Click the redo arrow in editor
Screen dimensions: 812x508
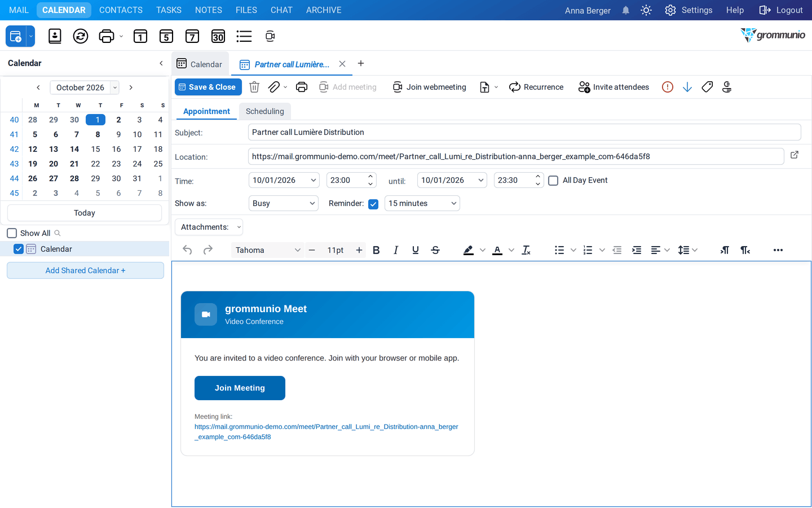pyautogui.click(x=208, y=250)
